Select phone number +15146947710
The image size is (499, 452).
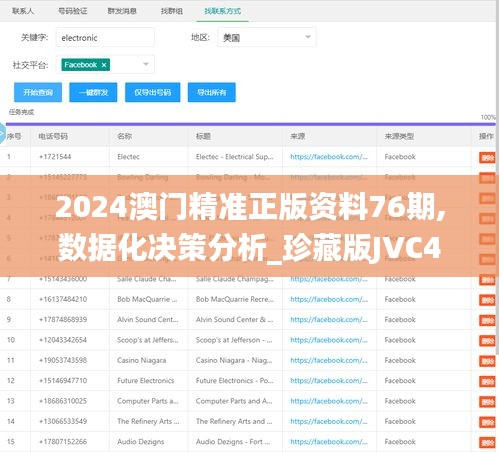pyautogui.click(x=63, y=381)
